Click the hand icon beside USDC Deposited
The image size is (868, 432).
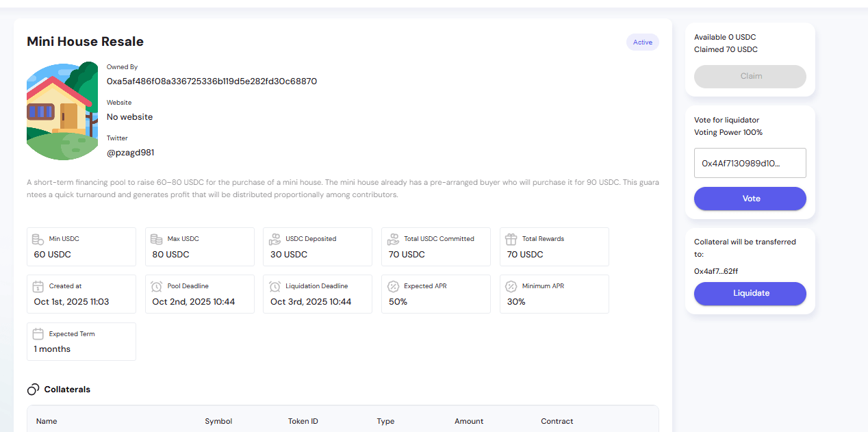[275, 239]
